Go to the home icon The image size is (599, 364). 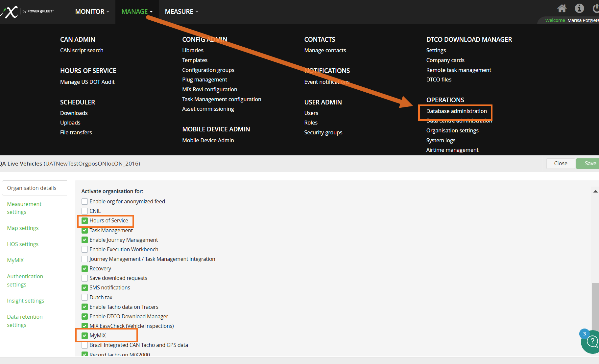(562, 8)
